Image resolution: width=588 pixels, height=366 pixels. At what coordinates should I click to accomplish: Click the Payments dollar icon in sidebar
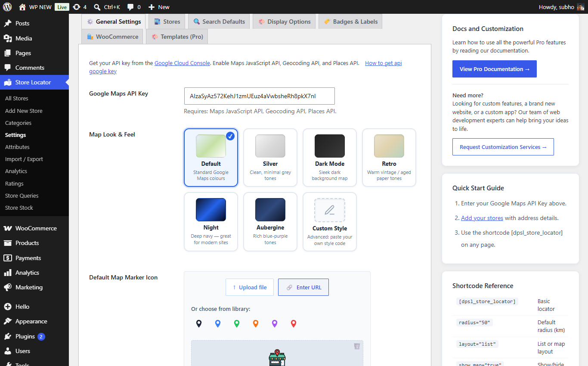coord(8,258)
